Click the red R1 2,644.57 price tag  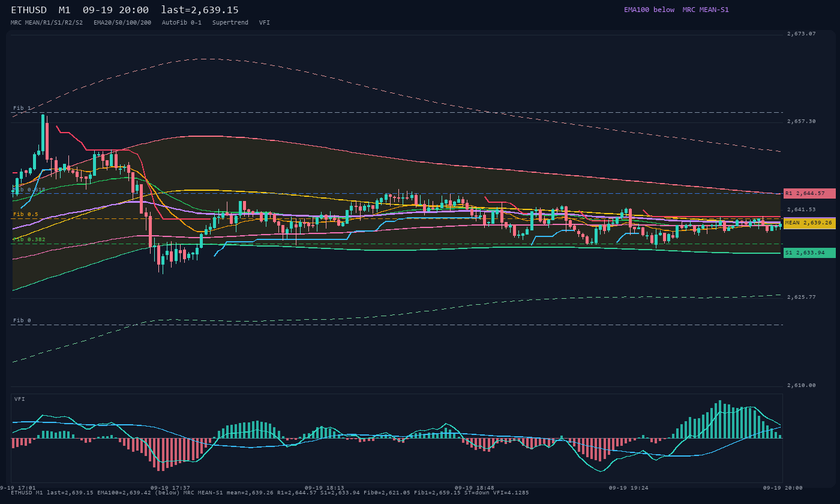[809, 193]
